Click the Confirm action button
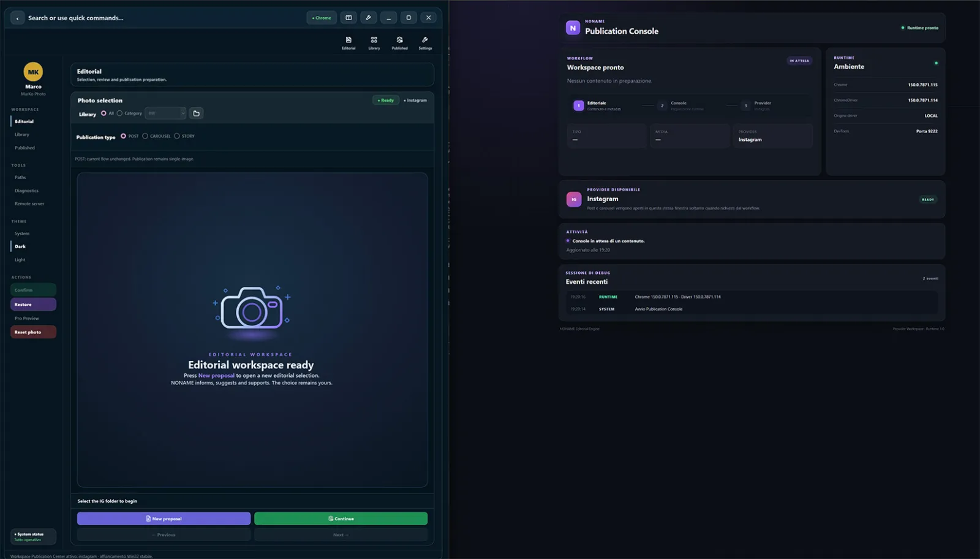This screenshot has width=980, height=559. [34, 290]
